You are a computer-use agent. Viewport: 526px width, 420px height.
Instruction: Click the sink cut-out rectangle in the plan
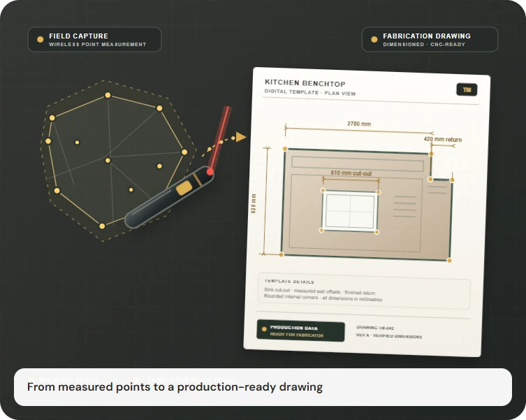(x=350, y=211)
